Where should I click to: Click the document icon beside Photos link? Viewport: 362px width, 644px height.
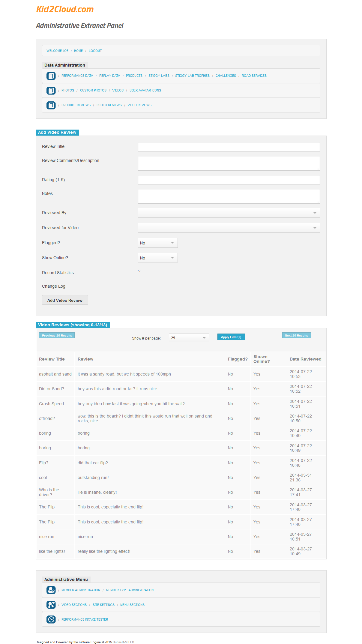coord(51,91)
